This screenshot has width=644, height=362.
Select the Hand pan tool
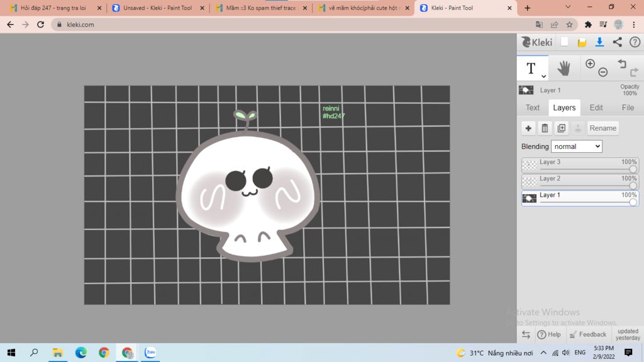coord(564,68)
